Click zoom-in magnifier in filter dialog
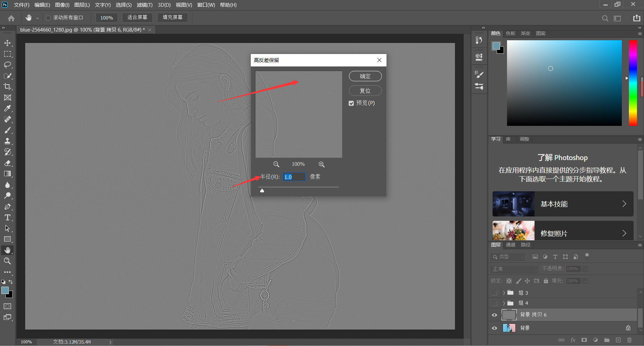This screenshot has height=346, width=644. (x=321, y=164)
